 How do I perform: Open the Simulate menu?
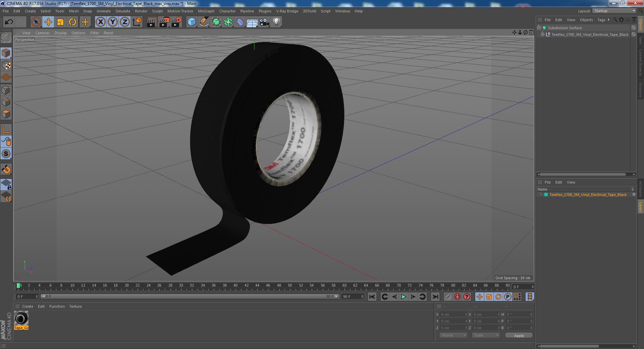[122, 11]
